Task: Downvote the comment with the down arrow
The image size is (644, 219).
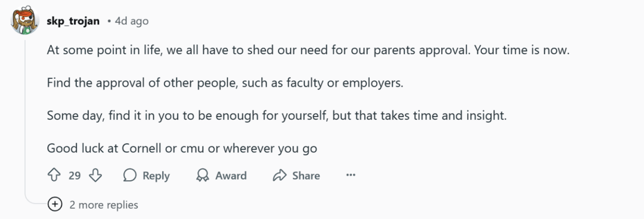Action: [x=95, y=176]
